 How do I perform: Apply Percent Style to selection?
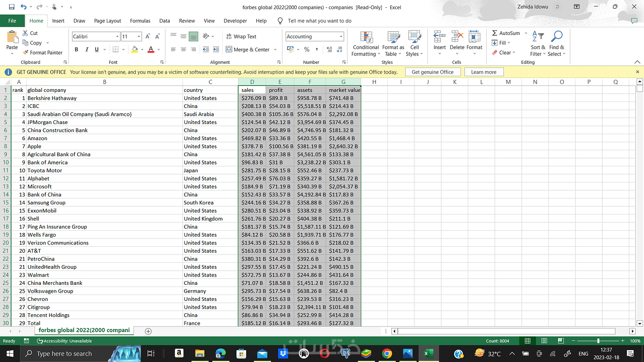pos(307,50)
